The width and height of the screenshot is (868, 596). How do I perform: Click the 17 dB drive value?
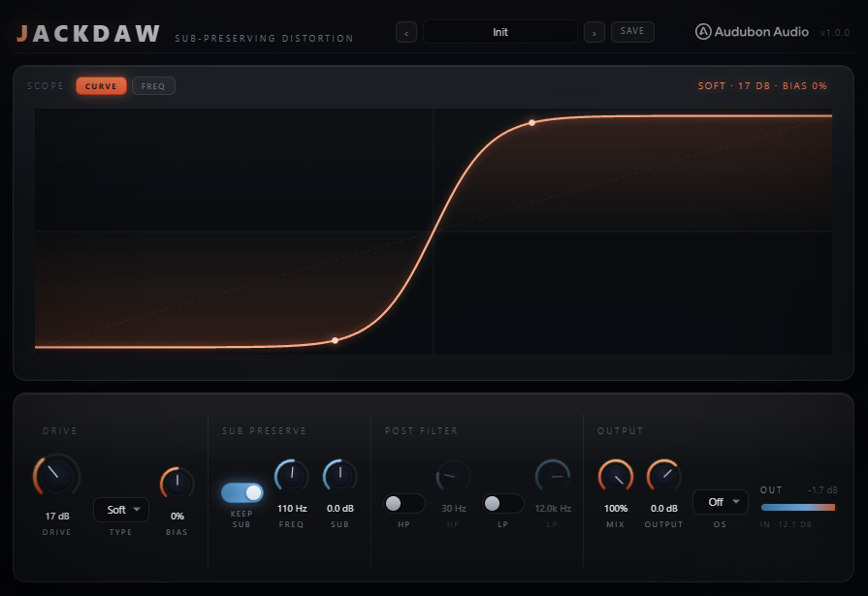click(57, 516)
